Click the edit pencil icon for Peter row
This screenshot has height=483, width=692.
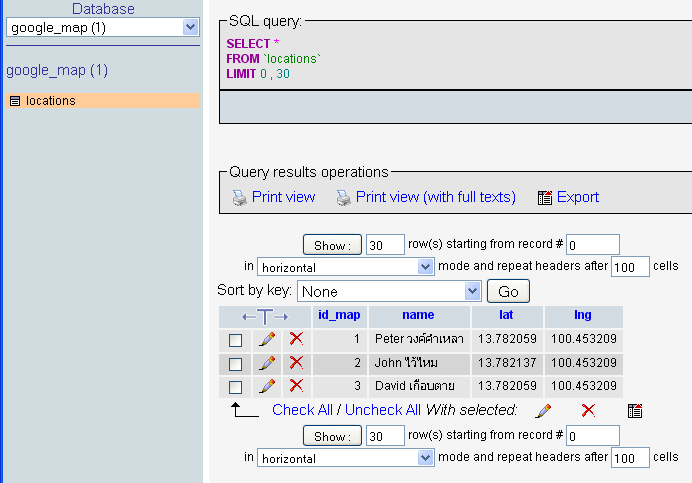pyautogui.click(x=267, y=339)
